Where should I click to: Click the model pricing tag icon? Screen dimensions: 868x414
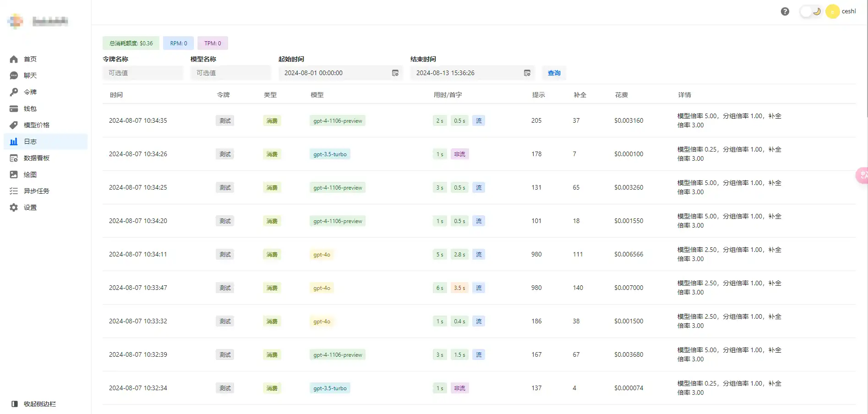point(14,125)
